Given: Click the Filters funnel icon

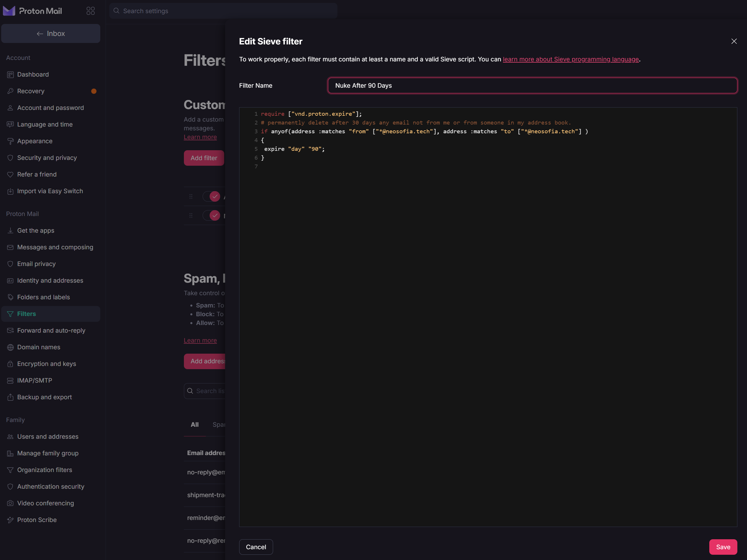Looking at the screenshot, I should (x=11, y=314).
